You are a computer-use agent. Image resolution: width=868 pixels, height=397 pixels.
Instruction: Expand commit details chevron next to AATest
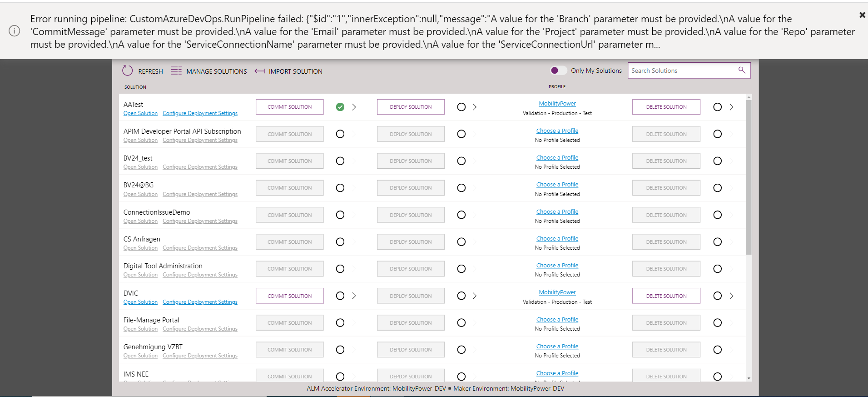click(354, 107)
